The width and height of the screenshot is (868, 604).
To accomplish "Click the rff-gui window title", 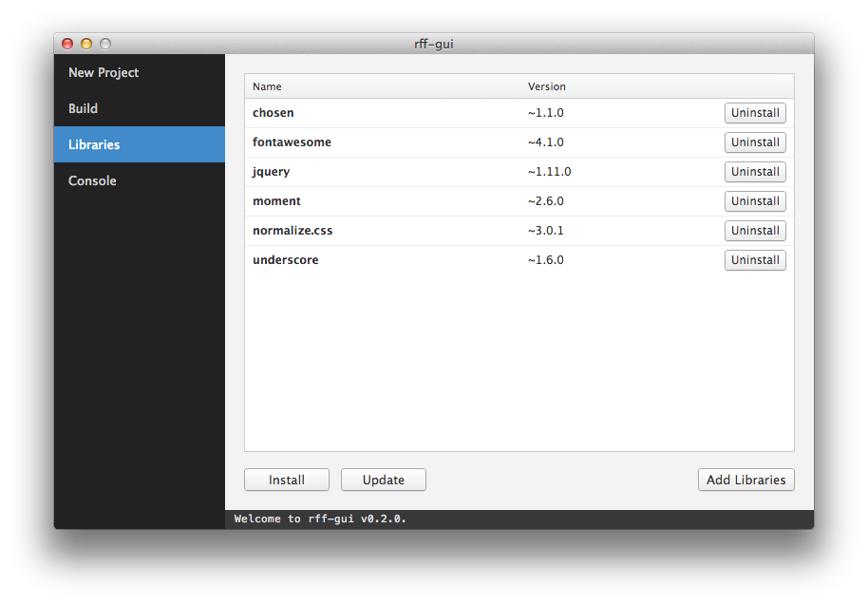I will (433, 44).
